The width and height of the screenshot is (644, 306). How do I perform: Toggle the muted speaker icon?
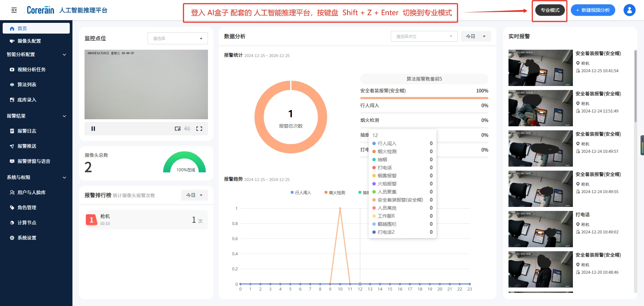[187, 129]
